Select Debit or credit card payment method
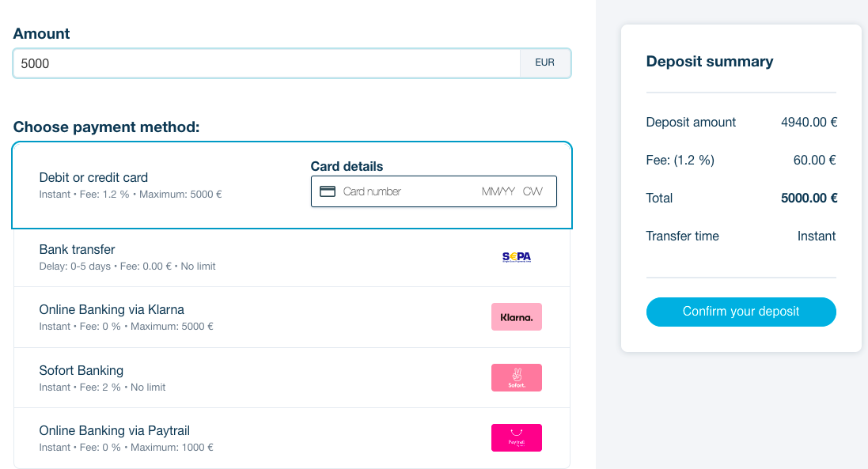The width and height of the screenshot is (868, 469). 292,185
